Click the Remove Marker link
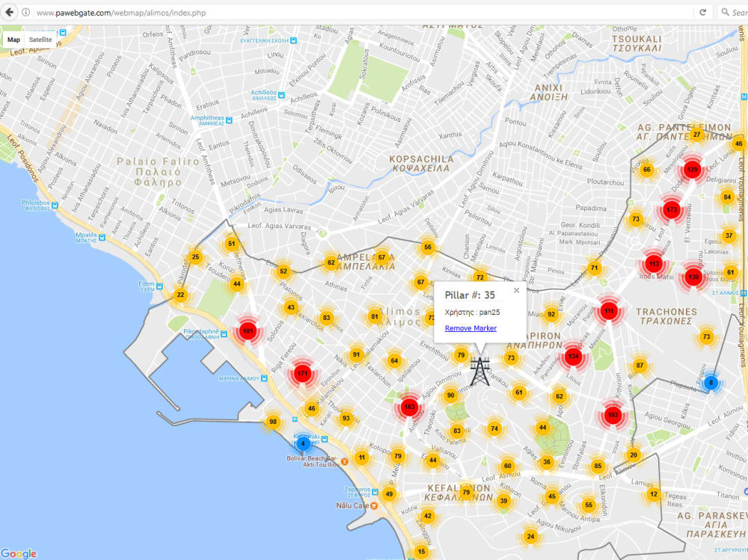Screen dimensions: 748x560 point(470,328)
